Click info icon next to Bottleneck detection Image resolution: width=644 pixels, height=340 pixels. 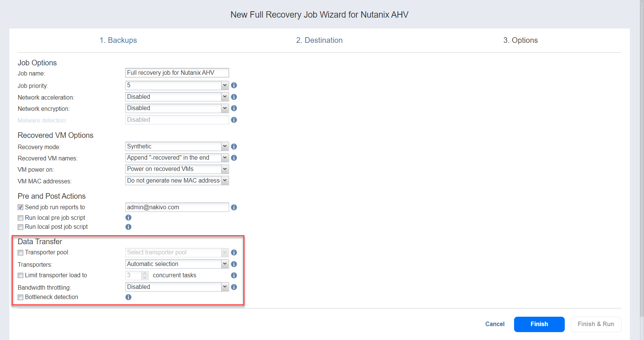(128, 297)
